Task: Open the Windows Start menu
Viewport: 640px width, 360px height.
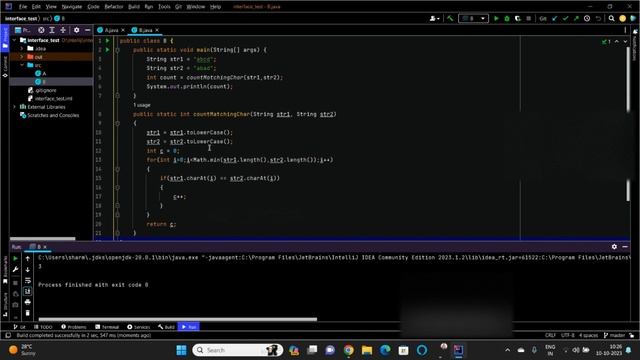Action: click(181, 350)
